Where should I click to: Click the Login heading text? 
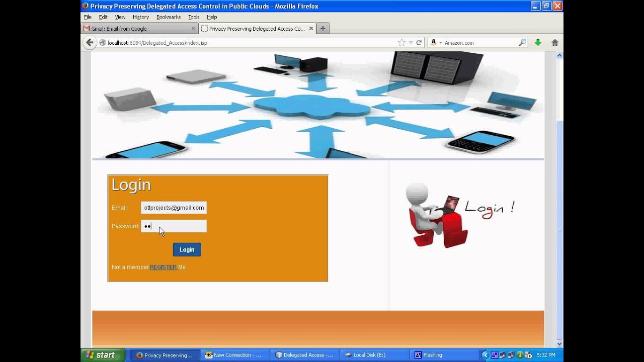pyautogui.click(x=131, y=185)
